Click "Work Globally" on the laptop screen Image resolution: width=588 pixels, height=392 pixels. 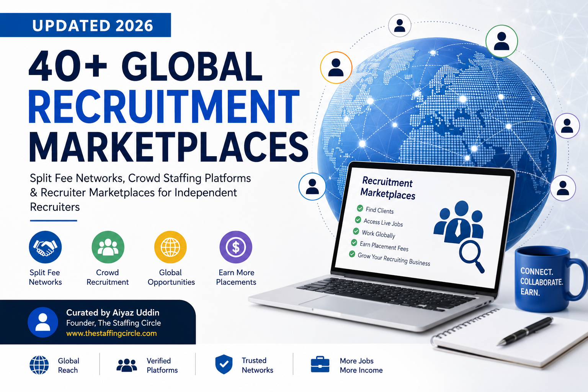378,234
